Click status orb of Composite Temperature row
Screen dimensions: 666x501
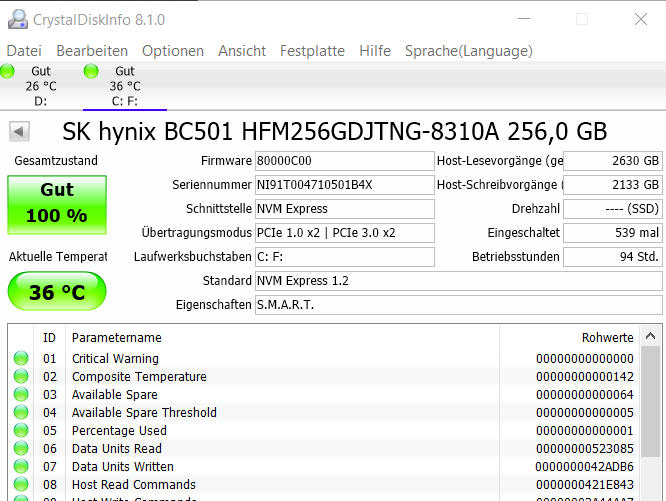click(21, 376)
